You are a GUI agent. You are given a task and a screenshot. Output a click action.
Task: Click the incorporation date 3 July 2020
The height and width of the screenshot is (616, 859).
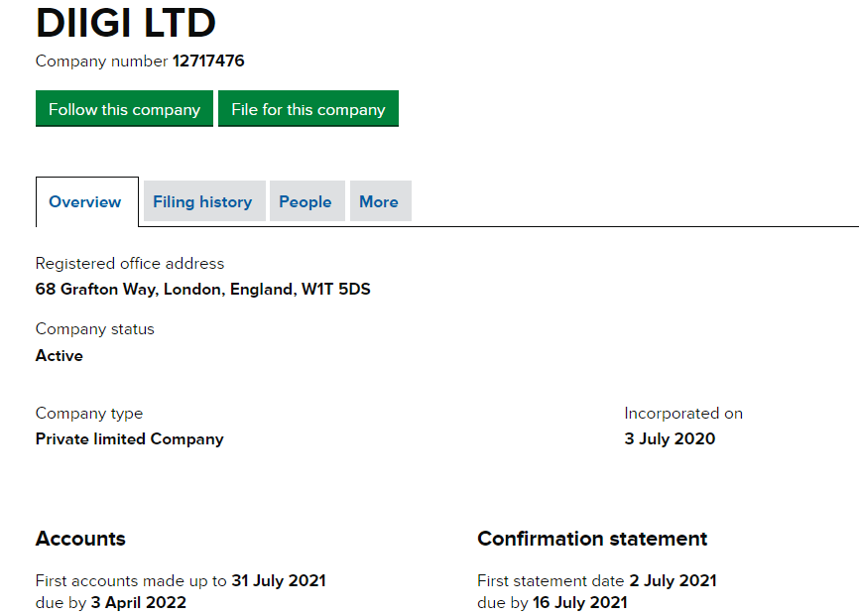point(670,438)
